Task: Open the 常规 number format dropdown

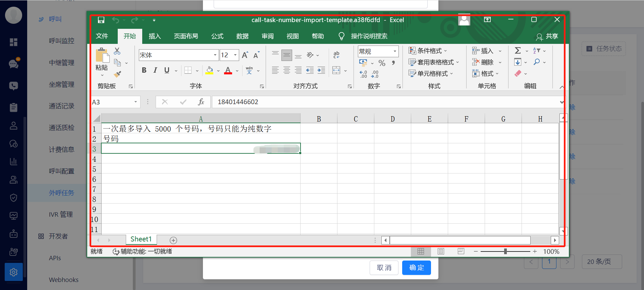Action: click(395, 52)
